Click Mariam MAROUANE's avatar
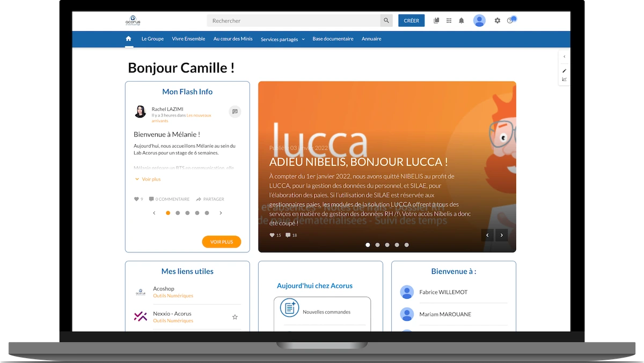The width and height of the screenshot is (644, 363). point(407,314)
